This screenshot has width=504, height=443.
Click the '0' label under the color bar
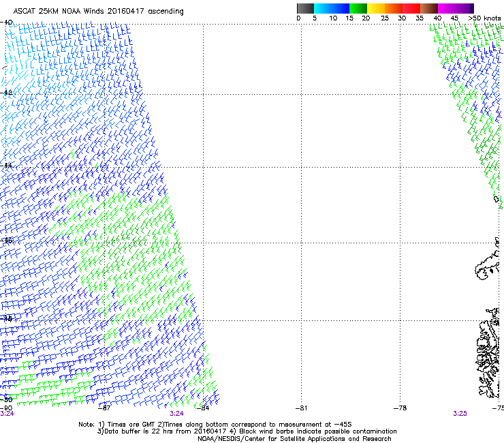point(298,18)
